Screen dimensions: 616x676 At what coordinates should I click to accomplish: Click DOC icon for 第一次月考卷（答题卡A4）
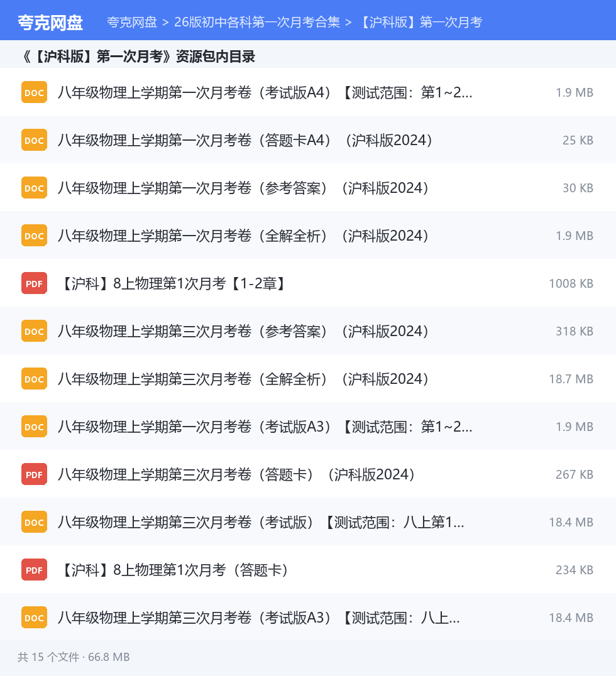tap(34, 140)
